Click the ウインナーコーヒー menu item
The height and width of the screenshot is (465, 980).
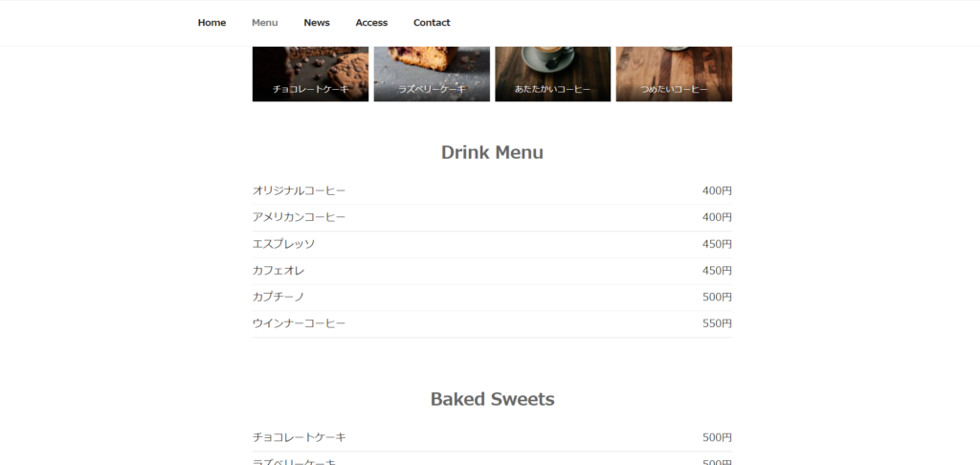pyautogui.click(x=299, y=323)
